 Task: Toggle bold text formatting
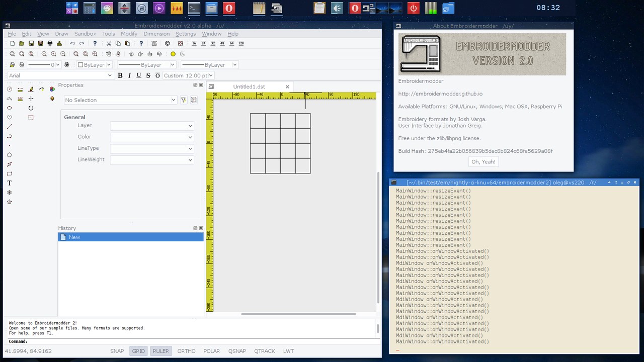[x=120, y=75]
